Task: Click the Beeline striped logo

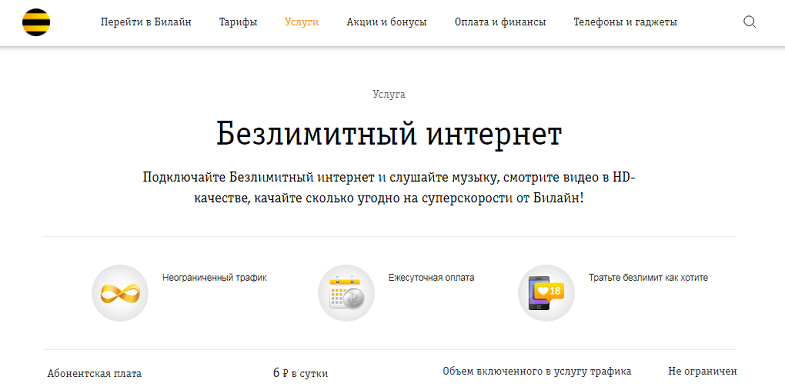Action: tap(36, 22)
